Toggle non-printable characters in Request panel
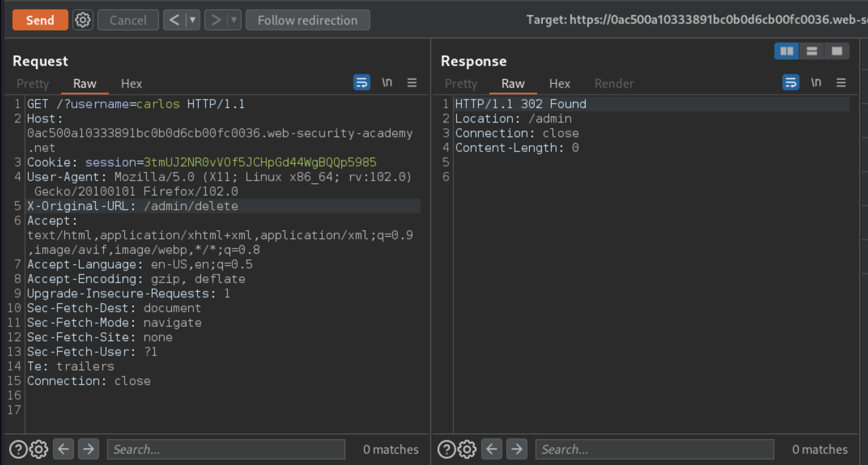 pyautogui.click(x=387, y=82)
